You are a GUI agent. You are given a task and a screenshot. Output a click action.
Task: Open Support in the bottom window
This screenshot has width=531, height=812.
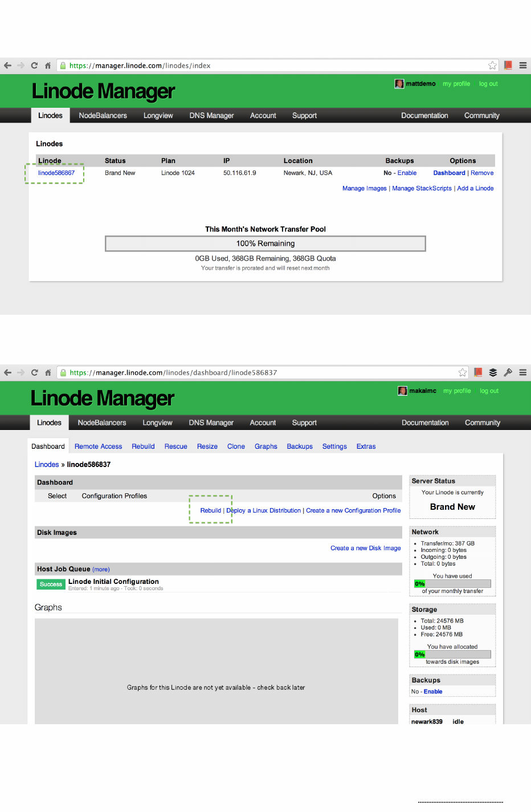click(304, 423)
